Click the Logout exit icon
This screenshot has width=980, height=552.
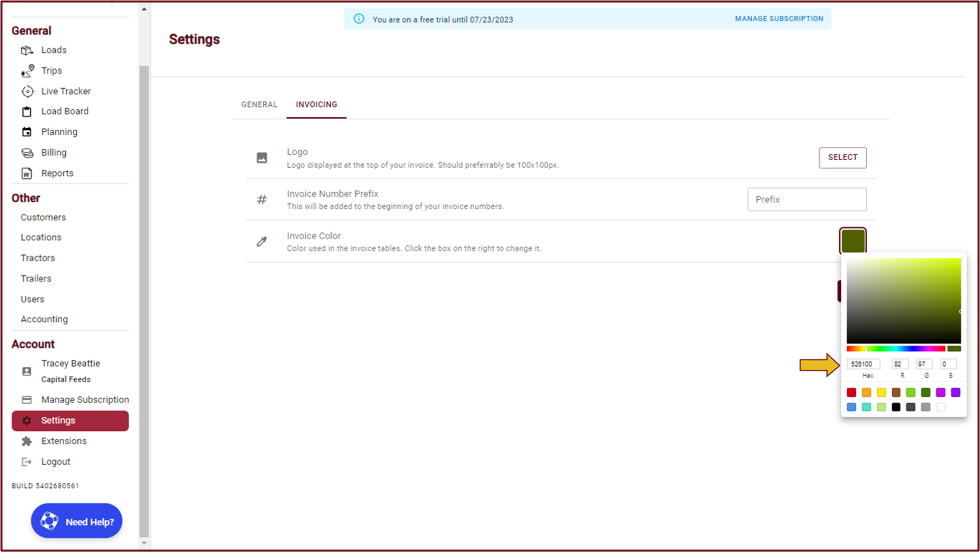point(27,462)
